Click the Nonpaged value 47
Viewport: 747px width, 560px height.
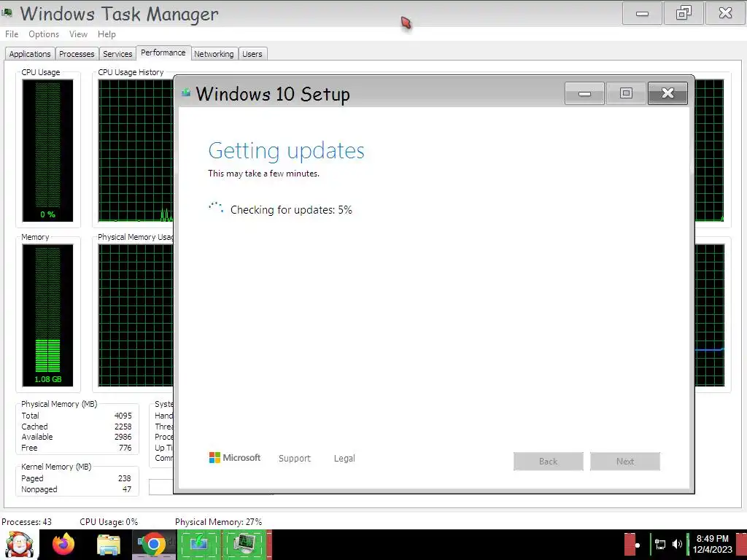click(127, 489)
